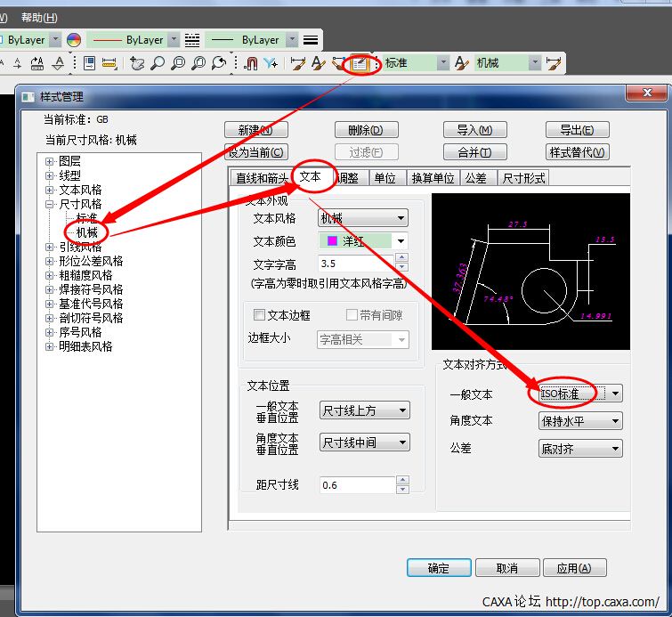Click the line weight icon
Screen dimensions: 672x617
(311, 40)
